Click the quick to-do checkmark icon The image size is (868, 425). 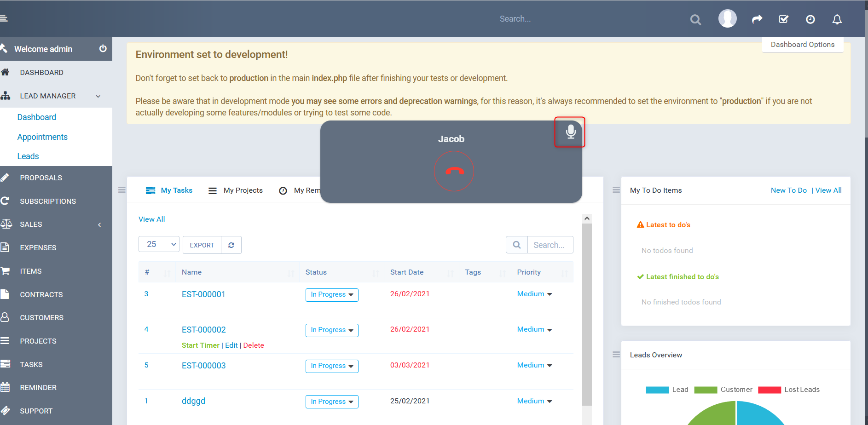783,19
